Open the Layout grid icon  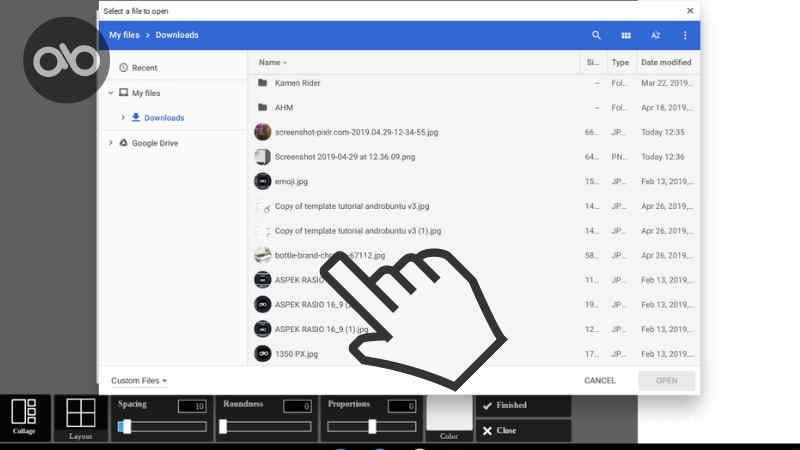coord(81,413)
